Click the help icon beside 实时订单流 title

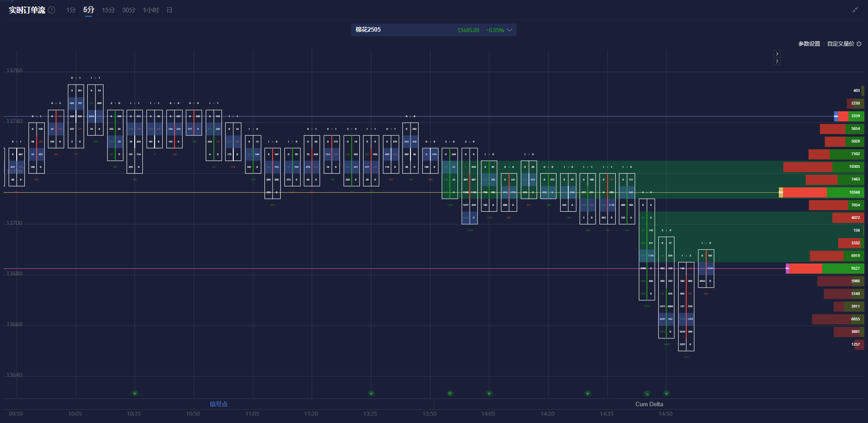pyautogui.click(x=51, y=10)
